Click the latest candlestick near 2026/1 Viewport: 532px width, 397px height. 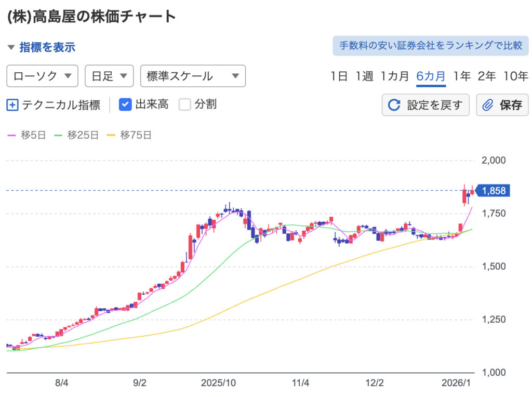pyautogui.click(x=472, y=192)
